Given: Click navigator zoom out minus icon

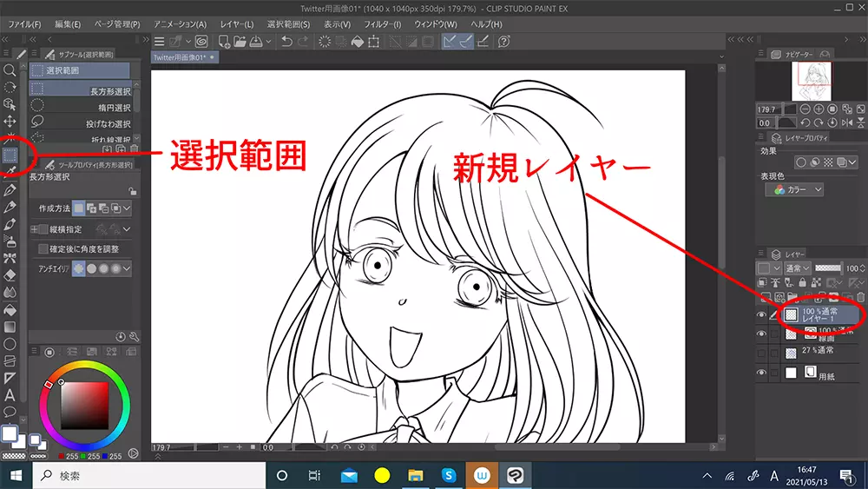Looking at the screenshot, I should pyautogui.click(x=806, y=109).
